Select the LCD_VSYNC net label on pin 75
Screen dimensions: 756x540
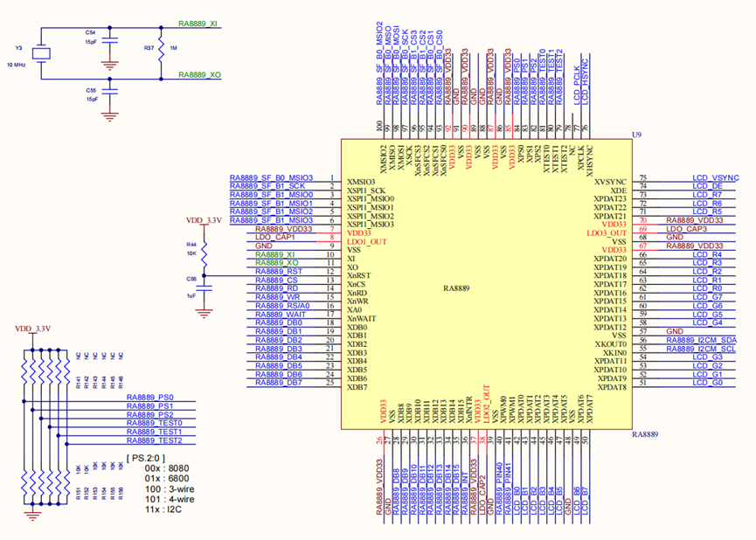click(x=716, y=178)
